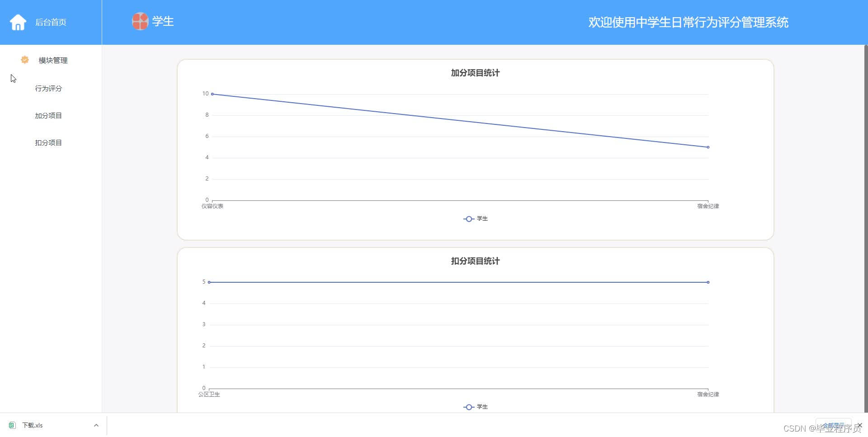The width and height of the screenshot is (868, 437).
Task: Click the 公区卫生 axis label
Action: pos(209,394)
